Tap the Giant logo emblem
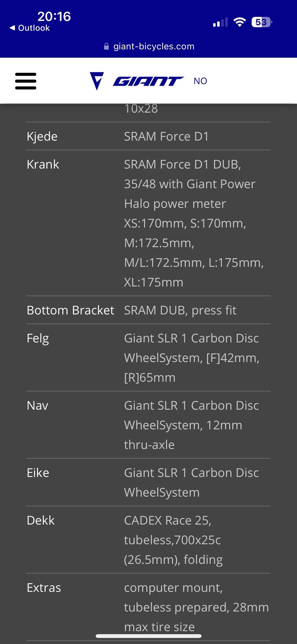The height and width of the screenshot is (644, 297). tap(97, 81)
